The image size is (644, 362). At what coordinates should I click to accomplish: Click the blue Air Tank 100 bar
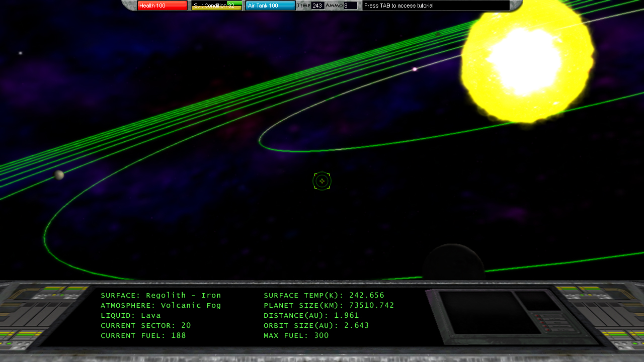click(x=271, y=6)
